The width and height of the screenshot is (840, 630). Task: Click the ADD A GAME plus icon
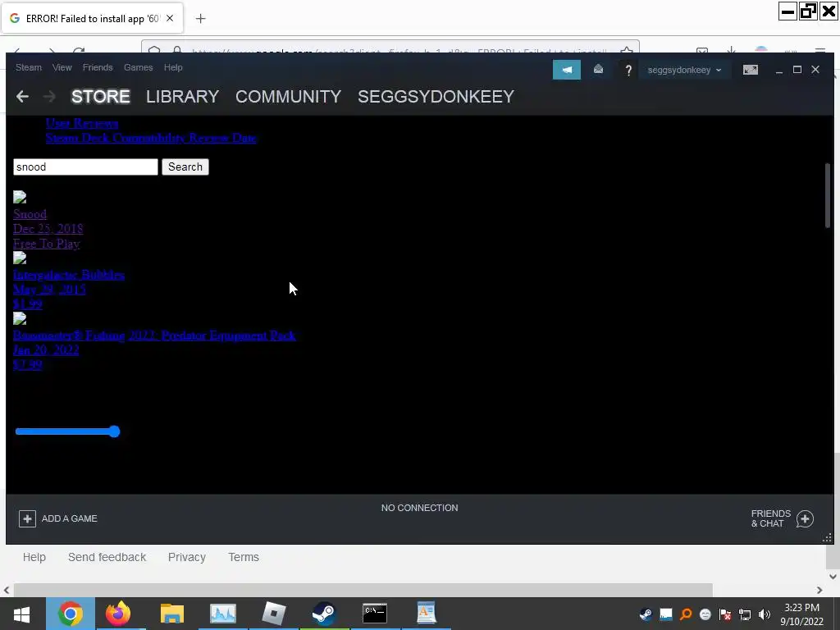coord(27,518)
